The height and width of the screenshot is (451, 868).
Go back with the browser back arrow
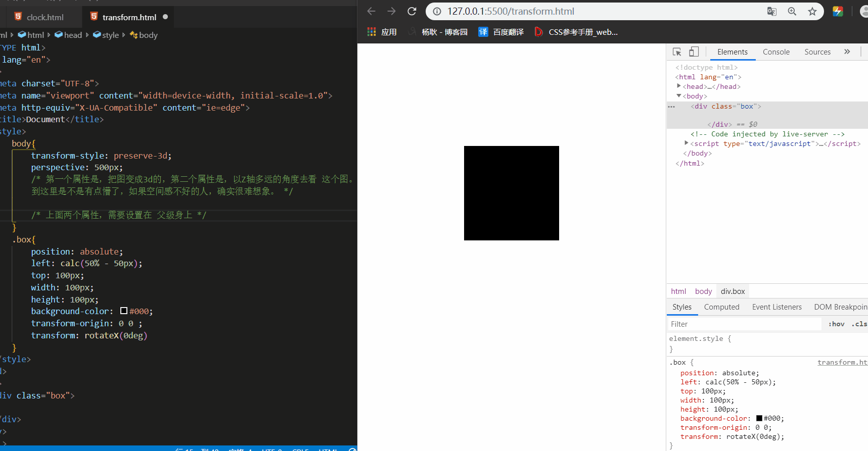point(372,11)
